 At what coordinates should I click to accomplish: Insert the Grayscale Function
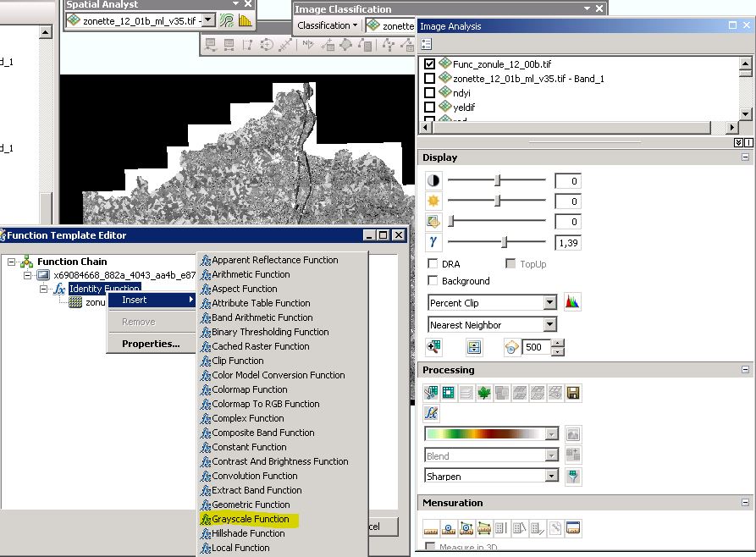251,519
